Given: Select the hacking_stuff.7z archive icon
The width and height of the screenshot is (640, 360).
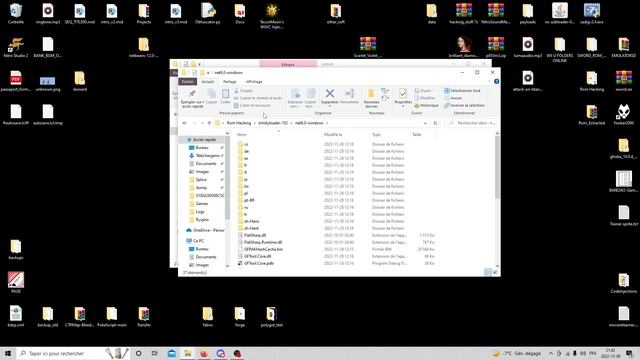Looking at the screenshot, I should coord(464,13).
